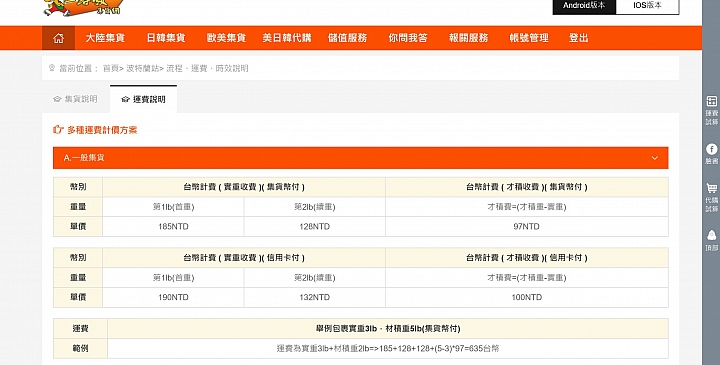
Task: Click the 128NTD price cell
Action: (x=315, y=227)
